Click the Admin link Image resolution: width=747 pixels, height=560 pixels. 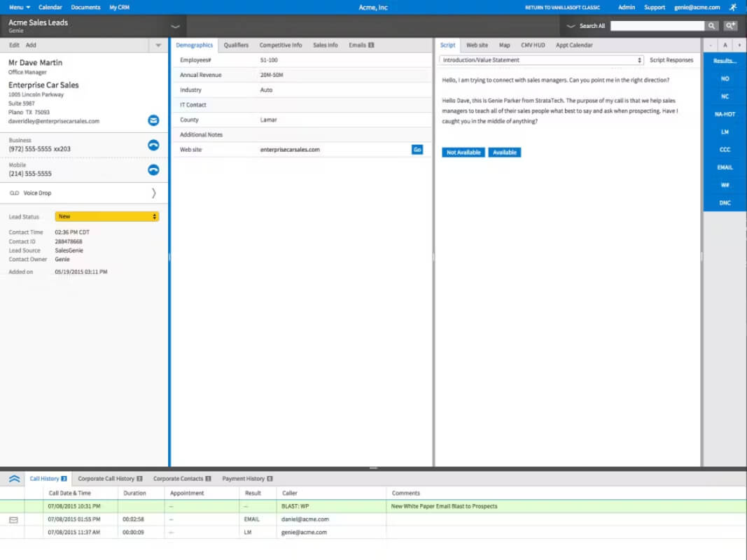627,7
